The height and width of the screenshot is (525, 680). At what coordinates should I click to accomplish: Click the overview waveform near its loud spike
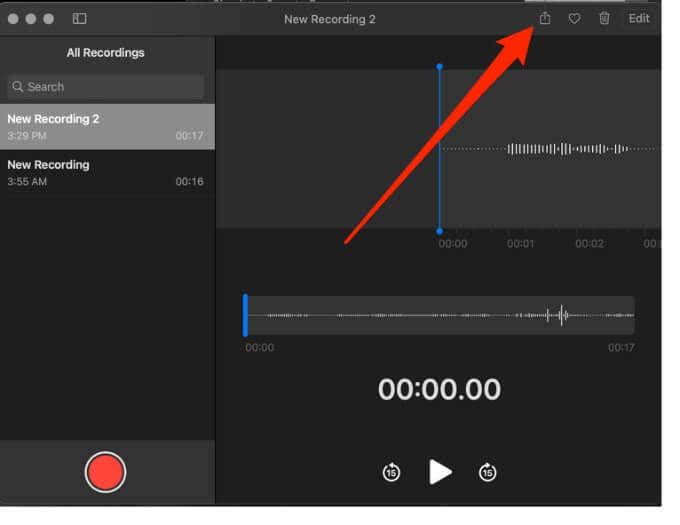(560, 315)
